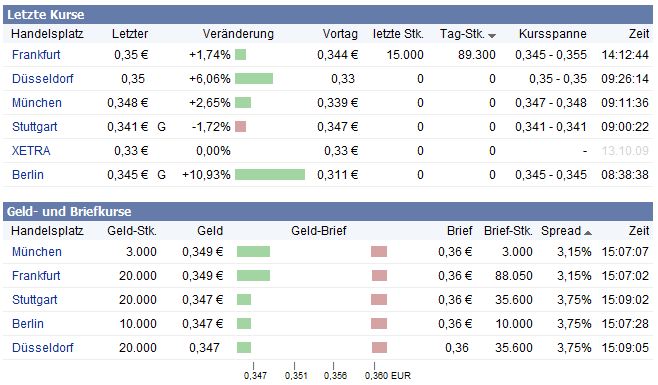658x385 pixels.
Task: Open Berlin in Geld- und Briefkurse
Action: 28,323
